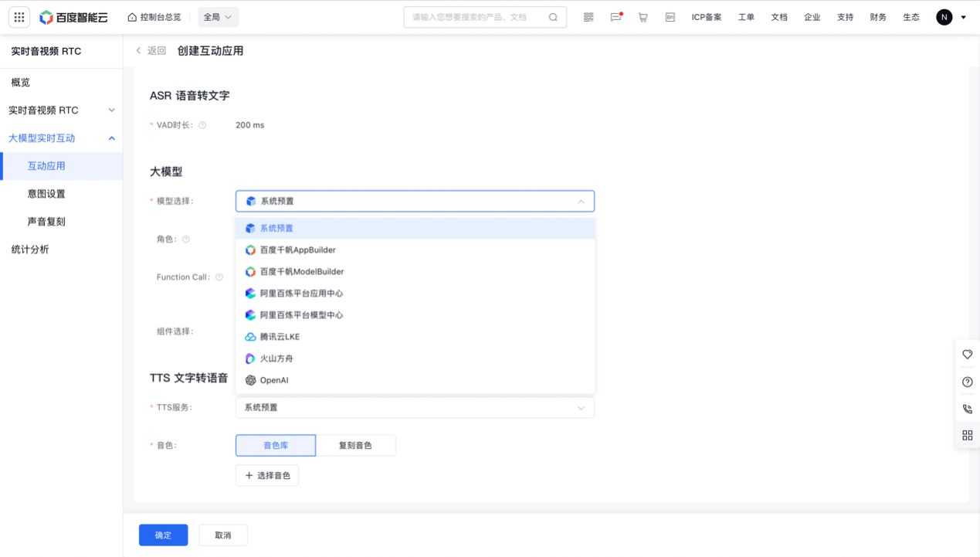Image resolution: width=980 pixels, height=557 pixels.
Task: Open ICP备案 in the top menu
Action: 707,17
